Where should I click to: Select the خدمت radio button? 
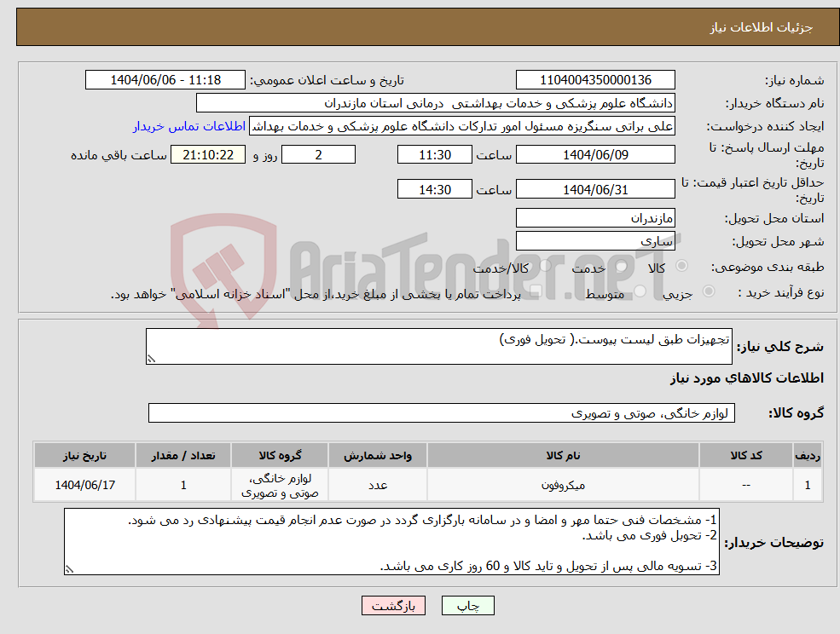622,266
